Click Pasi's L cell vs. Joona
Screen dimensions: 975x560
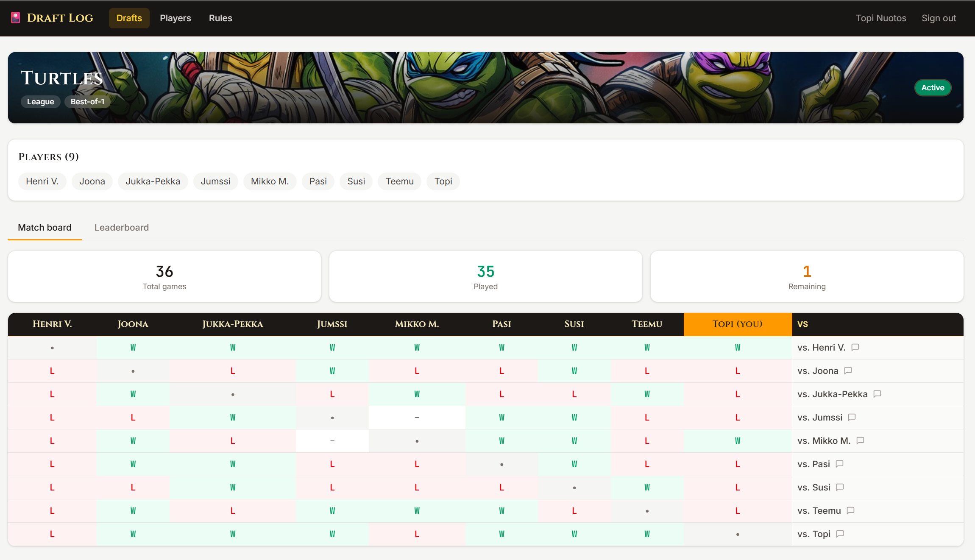(x=502, y=371)
